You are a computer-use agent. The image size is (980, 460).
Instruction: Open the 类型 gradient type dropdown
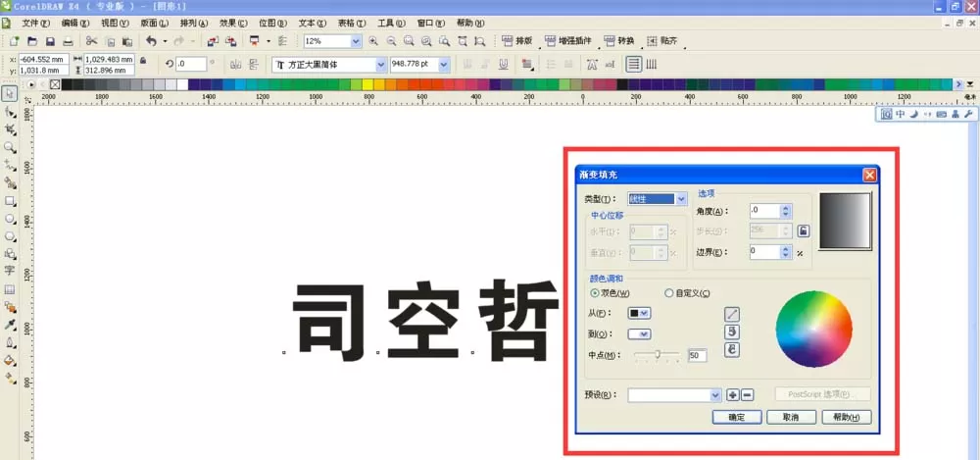tap(657, 199)
